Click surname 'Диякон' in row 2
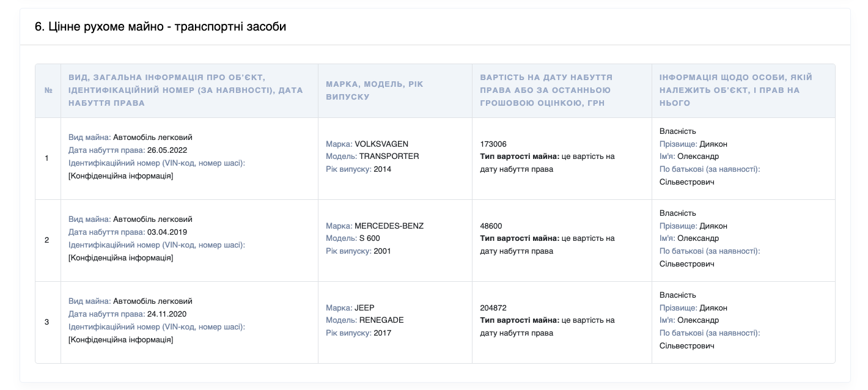This screenshot has height=390, width=868. 713,226
